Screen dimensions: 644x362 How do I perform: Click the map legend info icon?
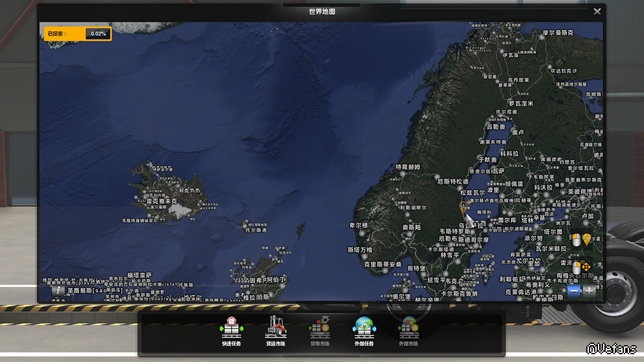tap(58, 291)
